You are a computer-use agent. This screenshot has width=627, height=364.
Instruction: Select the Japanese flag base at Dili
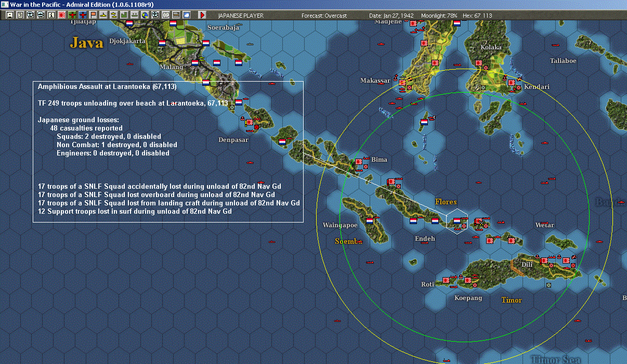point(543,260)
